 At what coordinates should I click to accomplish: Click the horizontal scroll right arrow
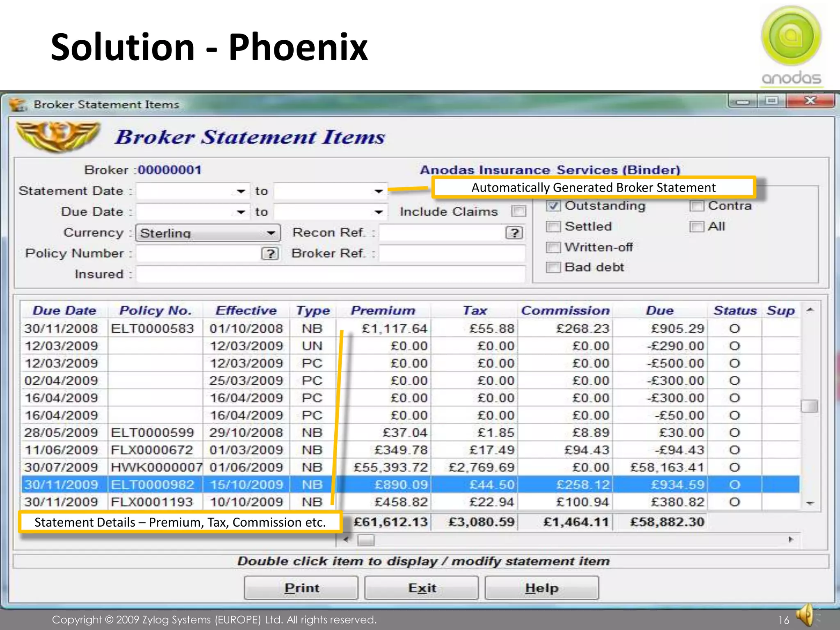(791, 540)
